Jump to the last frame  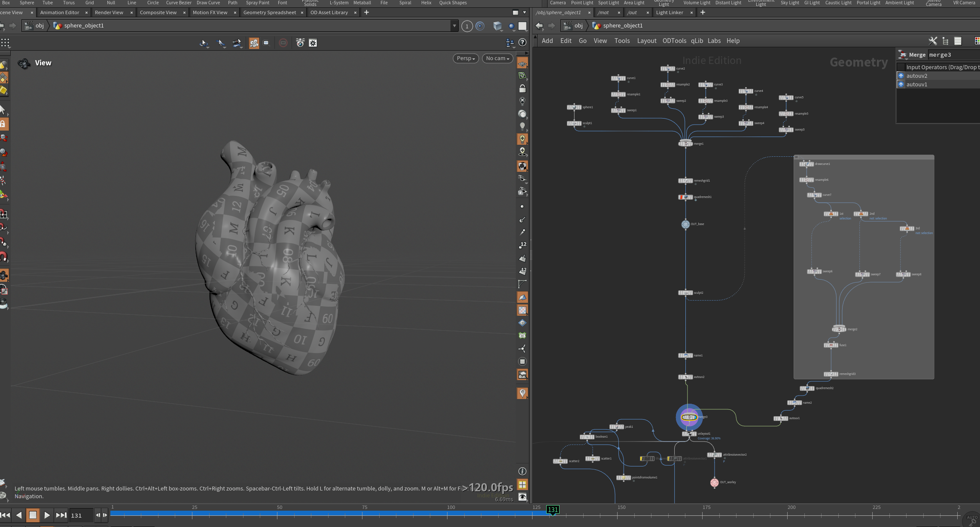click(61, 515)
